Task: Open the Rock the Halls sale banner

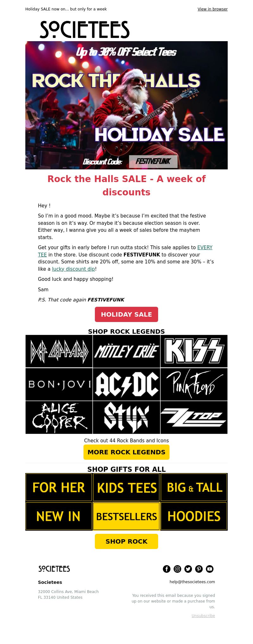Action: [126, 105]
